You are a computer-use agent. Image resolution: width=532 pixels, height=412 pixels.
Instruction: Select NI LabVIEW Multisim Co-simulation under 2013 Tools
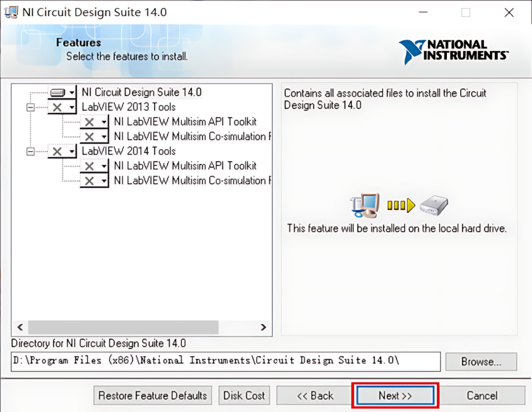pyautogui.click(x=193, y=137)
